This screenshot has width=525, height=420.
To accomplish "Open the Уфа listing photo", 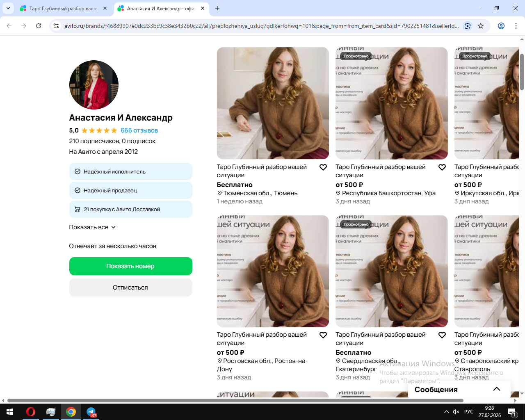I will pos(392,103).
